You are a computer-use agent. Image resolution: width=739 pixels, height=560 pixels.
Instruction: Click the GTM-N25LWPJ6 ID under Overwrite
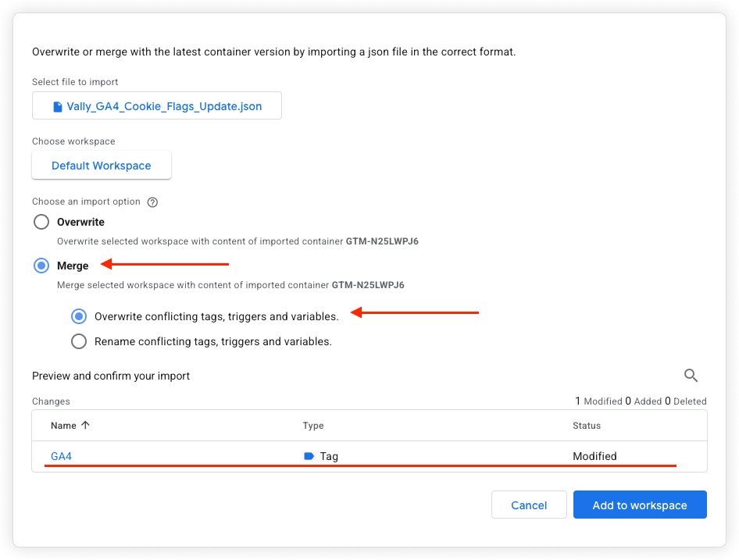coord(382,241)
